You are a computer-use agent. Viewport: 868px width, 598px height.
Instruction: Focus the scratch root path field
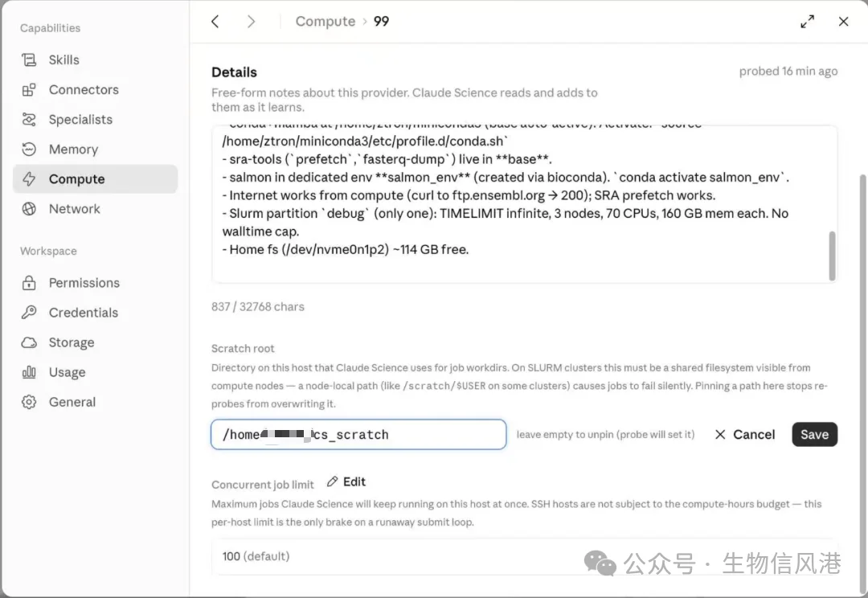tap(358, 435)
